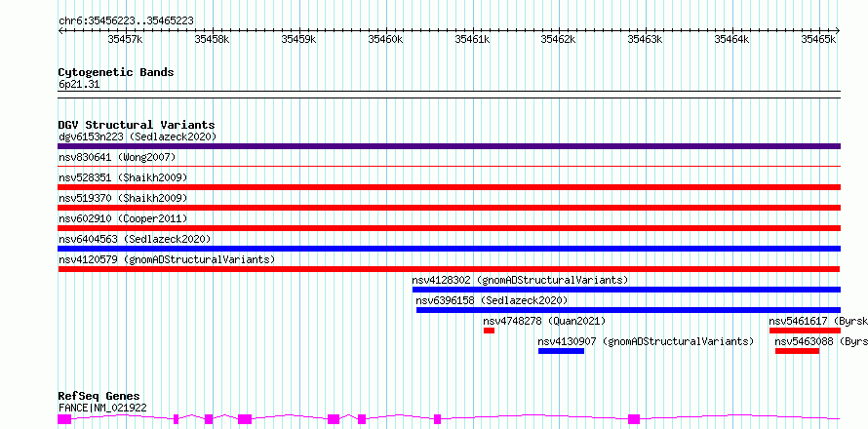Click the nsv602910 (Cooper2011) label
This screenshot has height=429, width=868.
[x=123, y=218]
